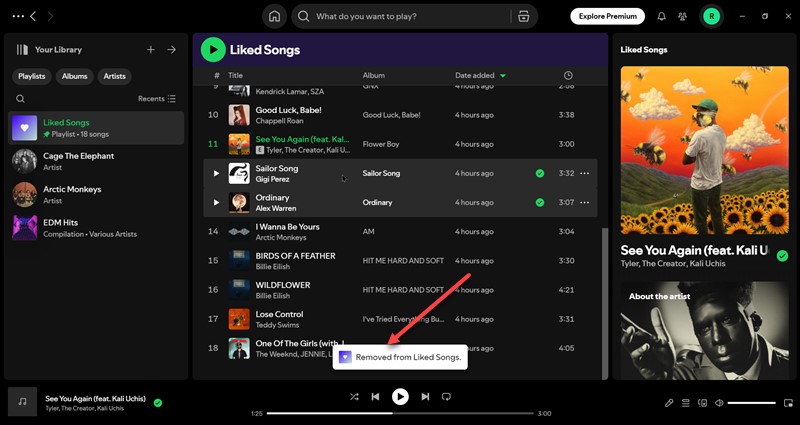Adjust the volume slider

point(752,403)
